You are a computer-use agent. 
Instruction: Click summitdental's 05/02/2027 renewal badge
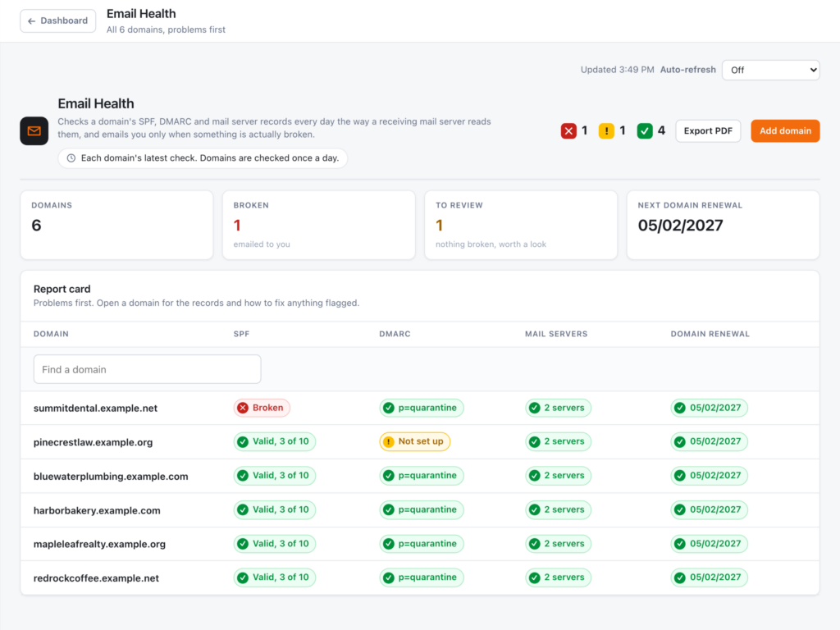tap(710, 408)
